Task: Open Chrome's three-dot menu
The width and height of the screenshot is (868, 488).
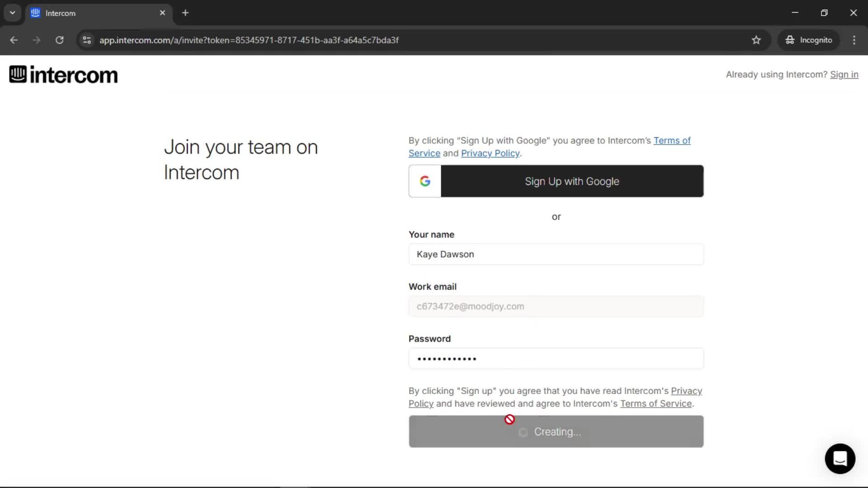Action: click(854, 40)
